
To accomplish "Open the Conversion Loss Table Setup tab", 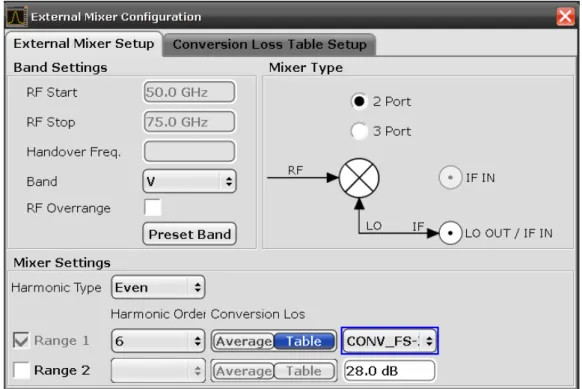I will click(x=269, y=45).
